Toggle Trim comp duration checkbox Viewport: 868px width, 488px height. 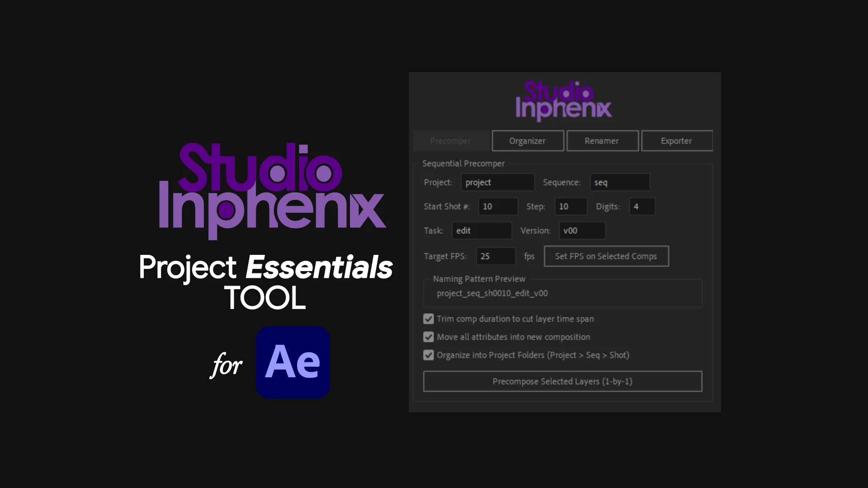429,319
